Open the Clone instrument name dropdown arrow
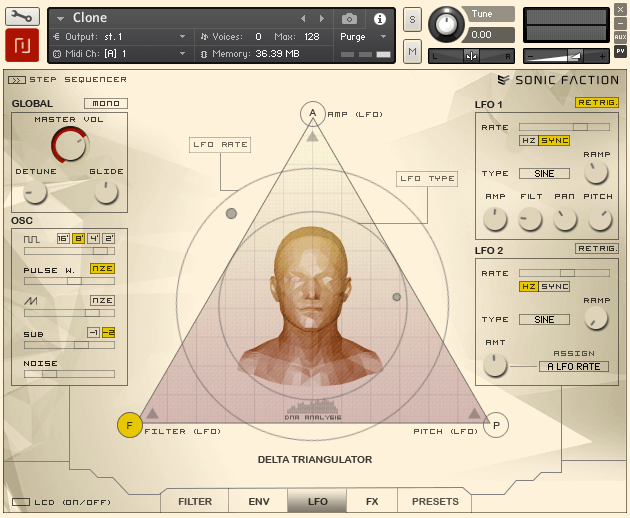The image size is (630, 518). (61, 18)
